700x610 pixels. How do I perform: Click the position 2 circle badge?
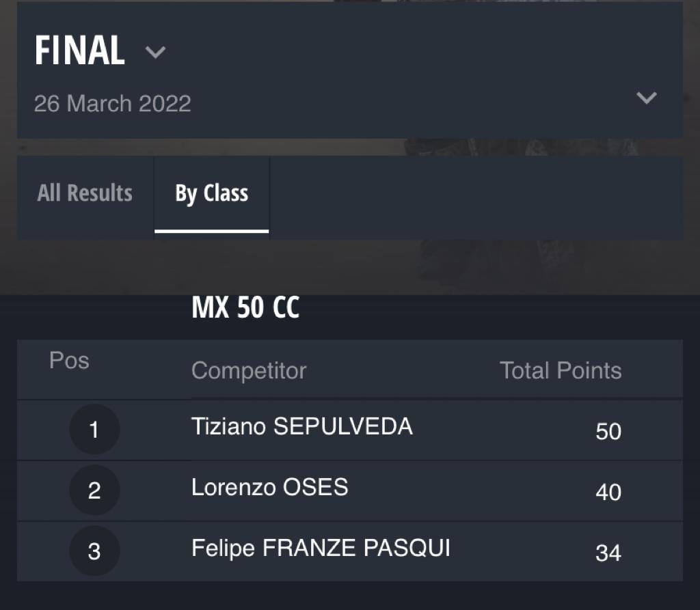click(x=94, y=490)
